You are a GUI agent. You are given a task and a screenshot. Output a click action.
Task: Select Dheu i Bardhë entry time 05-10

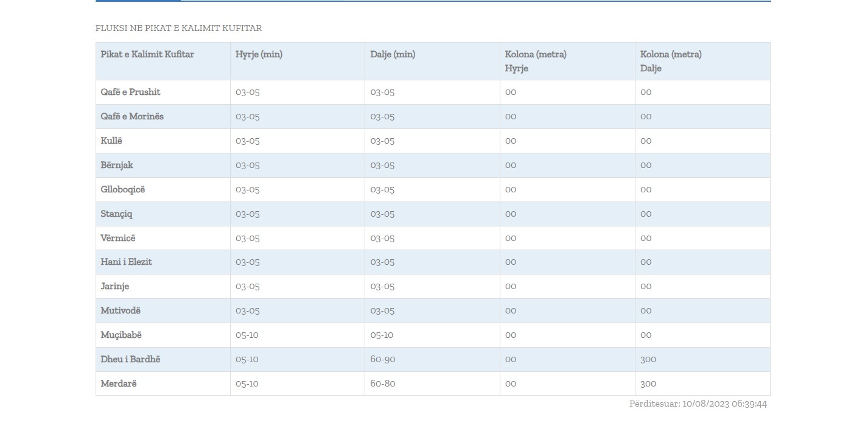point(247,359)
